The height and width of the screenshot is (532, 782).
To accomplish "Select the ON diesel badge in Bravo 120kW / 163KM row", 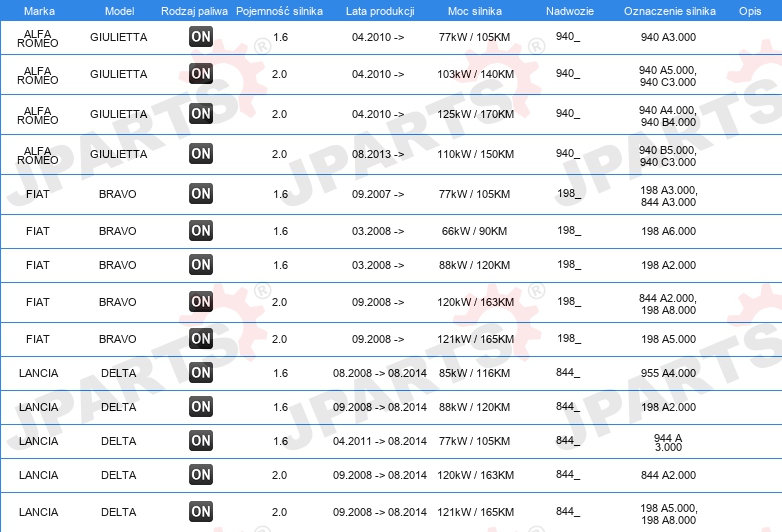I will [201, 301].
